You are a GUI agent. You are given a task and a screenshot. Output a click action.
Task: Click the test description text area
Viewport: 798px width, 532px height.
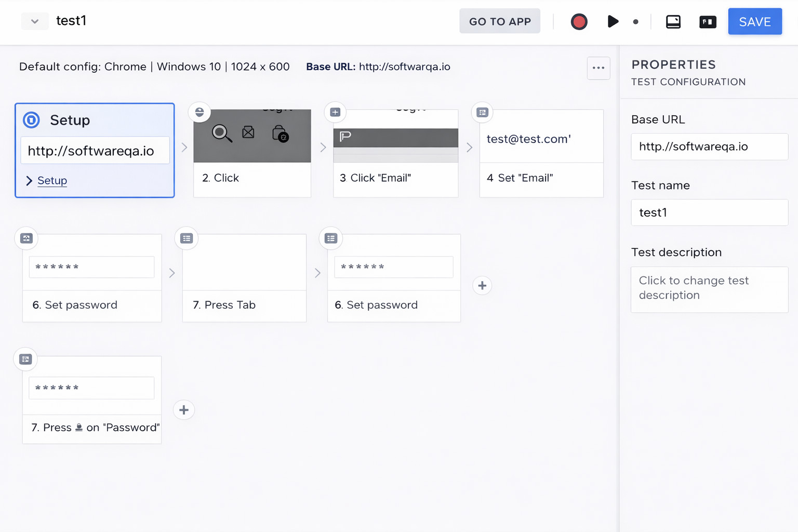(709, 289)
